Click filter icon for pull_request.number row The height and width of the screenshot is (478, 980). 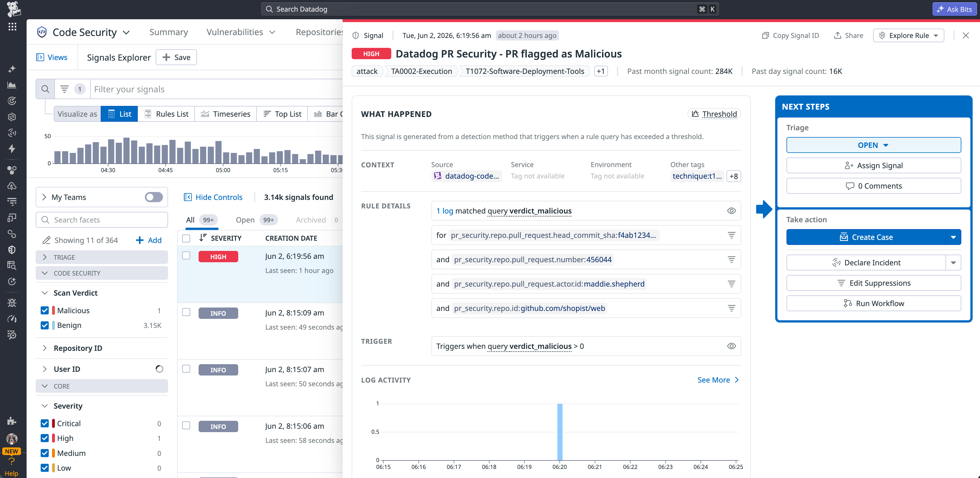(x=731, y=259)
